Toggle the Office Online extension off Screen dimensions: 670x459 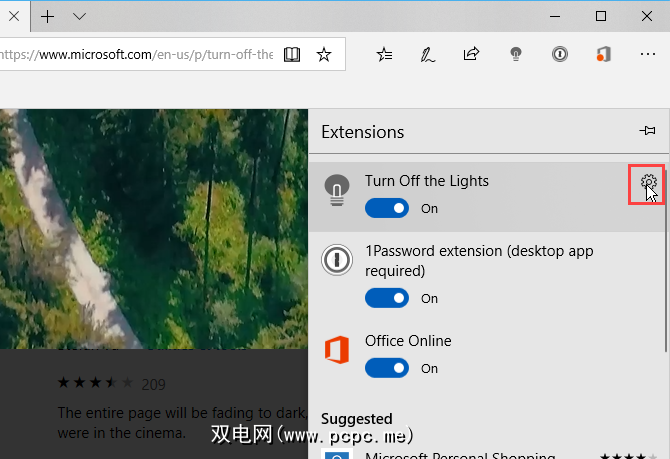point(387,368)
